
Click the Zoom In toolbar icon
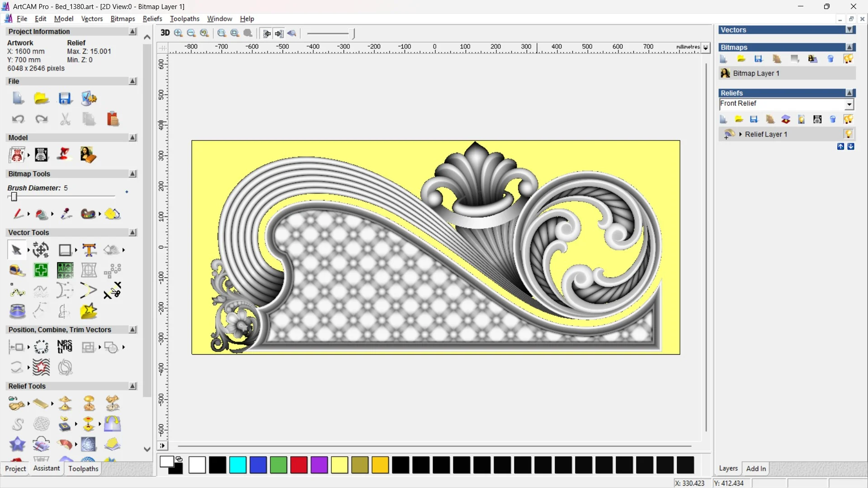[178, 33]
